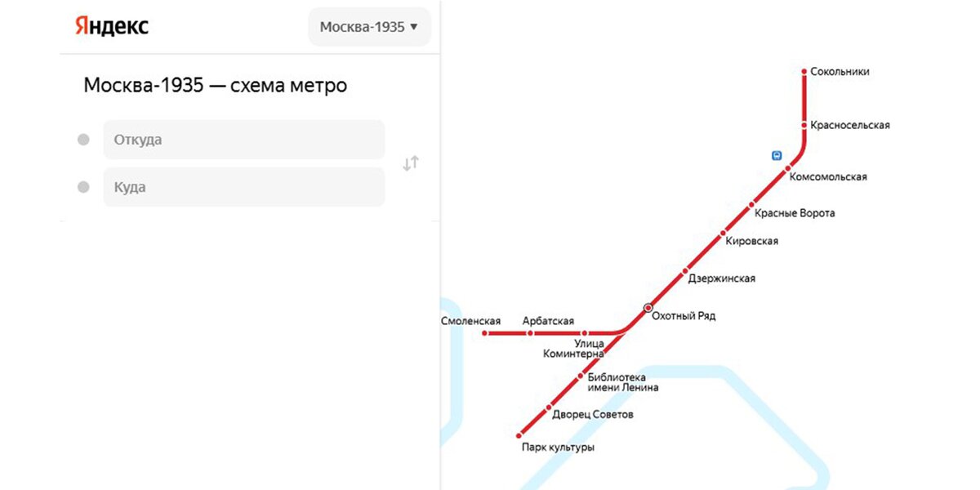Swap departure and destination stations
The image size is (980, 490).
(x=411, y=163)
